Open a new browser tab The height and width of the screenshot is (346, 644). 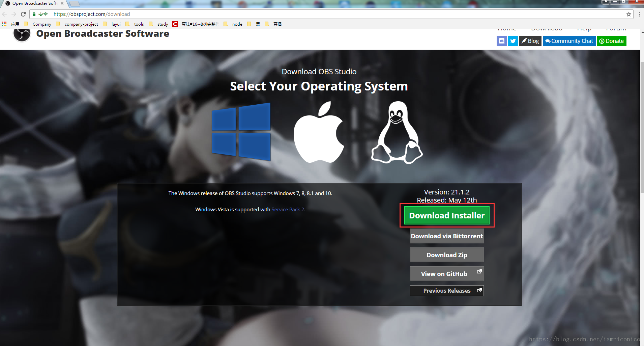pos(75,4)
